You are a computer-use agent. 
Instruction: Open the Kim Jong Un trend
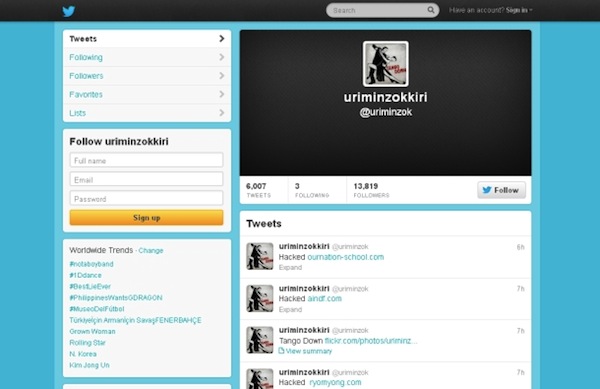(x=90, y=365)
